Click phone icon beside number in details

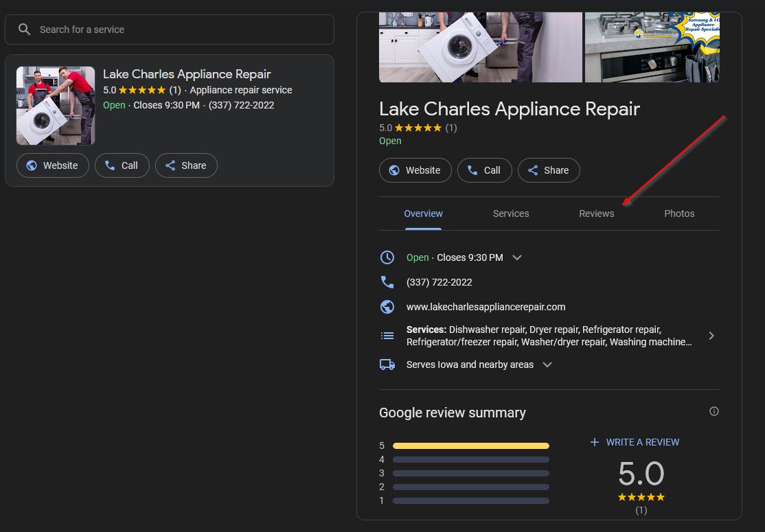387,282
